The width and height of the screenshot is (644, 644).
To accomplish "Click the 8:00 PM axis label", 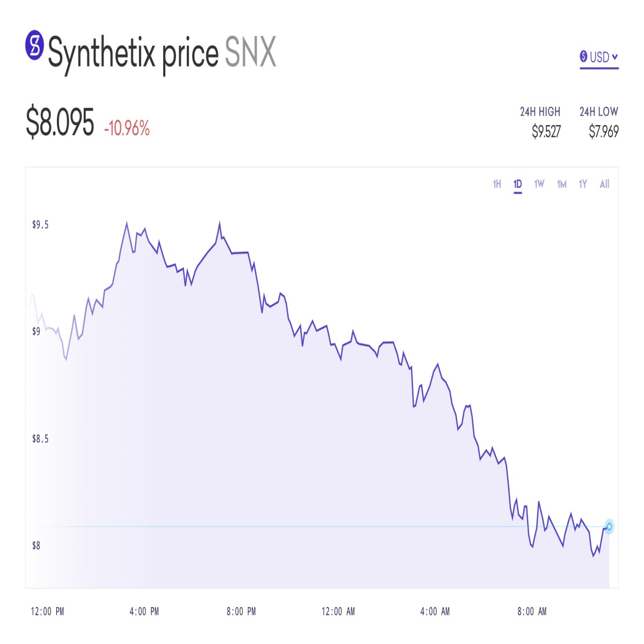I will 241,611.
